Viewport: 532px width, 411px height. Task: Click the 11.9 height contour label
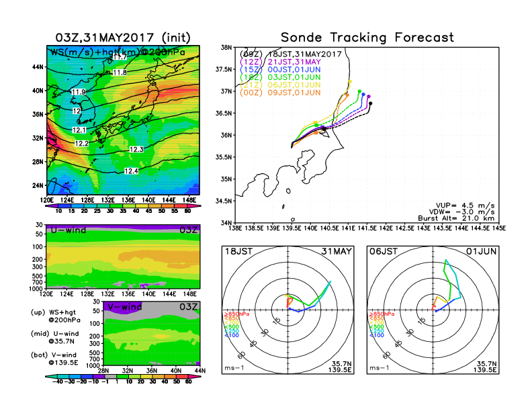tap(79, 92)
